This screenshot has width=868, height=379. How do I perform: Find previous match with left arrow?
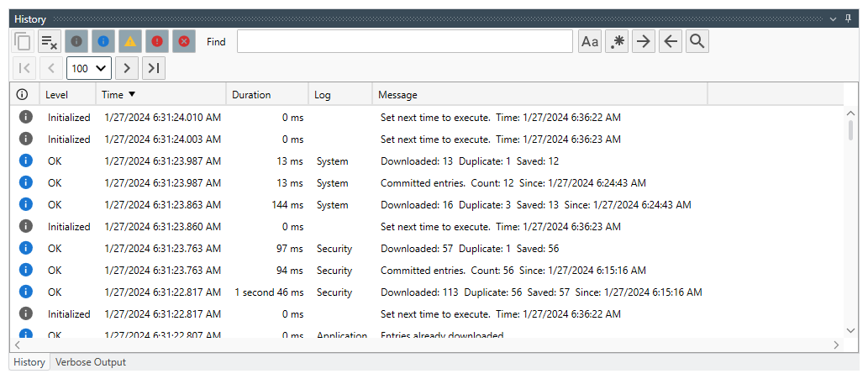point(670,41)
